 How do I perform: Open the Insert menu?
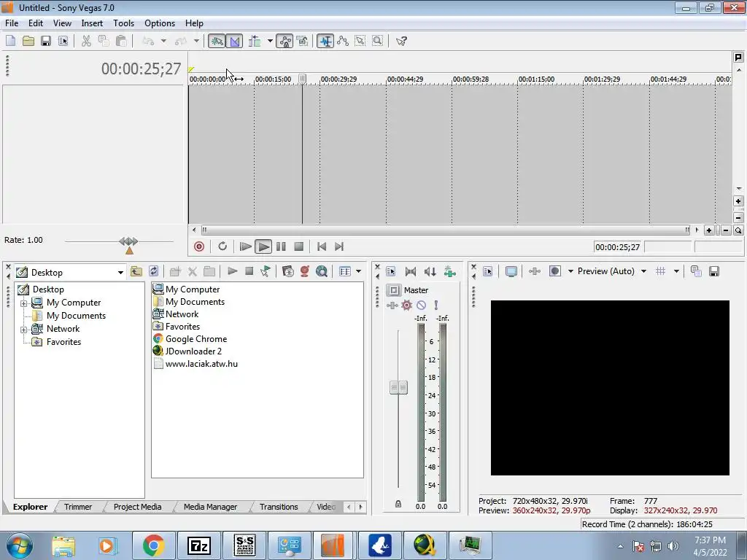click(92, 23)
